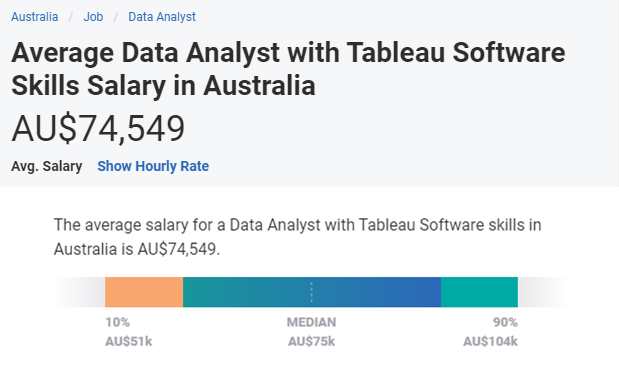
Task: Select the teal 90% salary bar segment
Action: click(479, 292)
